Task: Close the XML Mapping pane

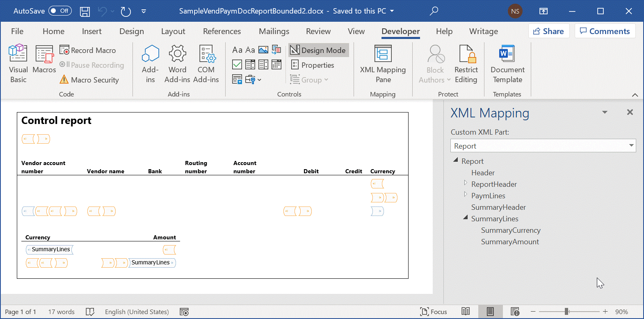Action: coord(630,112)
